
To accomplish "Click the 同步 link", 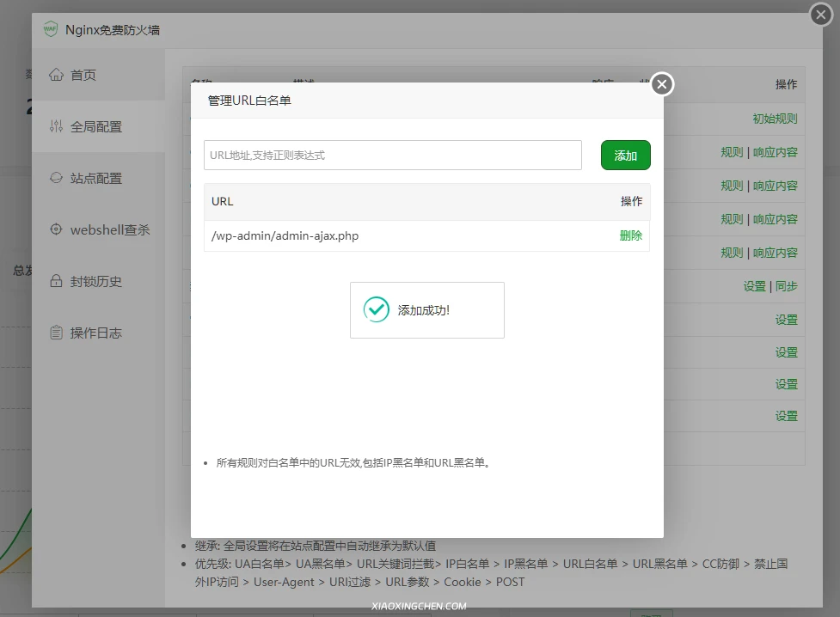I will point(786,286).
